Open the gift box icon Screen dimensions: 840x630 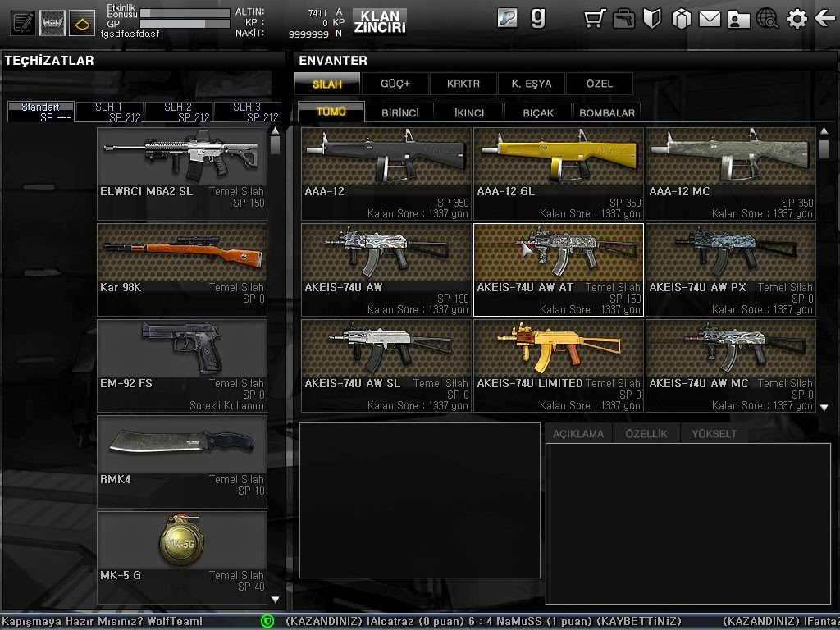click(681, 19)
